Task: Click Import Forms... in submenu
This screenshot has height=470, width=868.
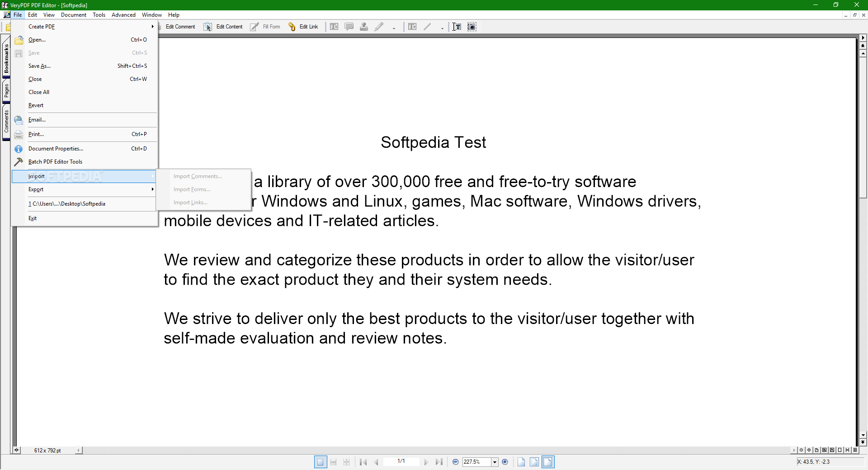Action: (203, 189)
